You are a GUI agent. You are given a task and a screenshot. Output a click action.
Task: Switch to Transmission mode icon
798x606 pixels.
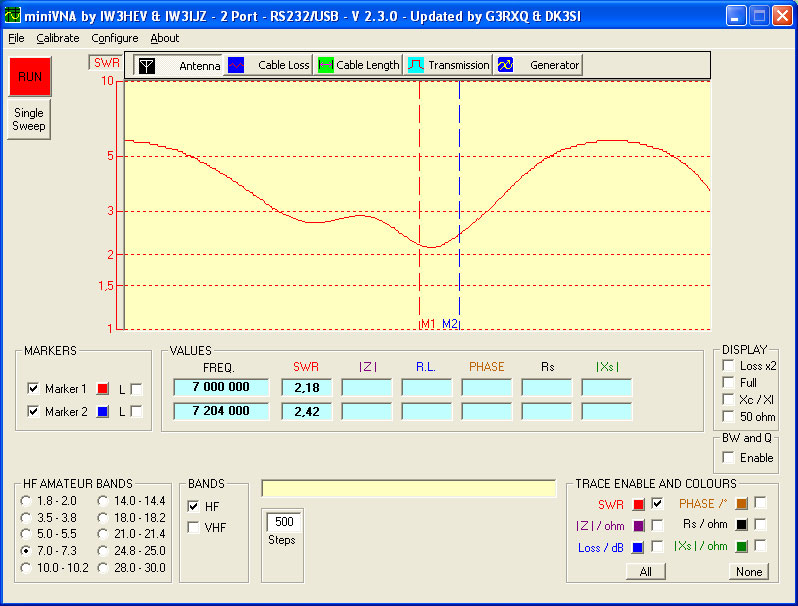point(416,65)
